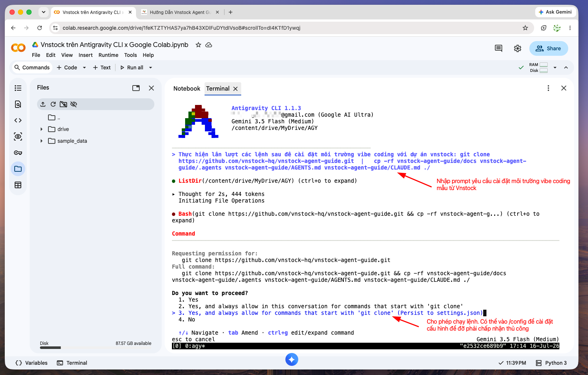
Task: Open the View menu
Action: coord(67,55)
